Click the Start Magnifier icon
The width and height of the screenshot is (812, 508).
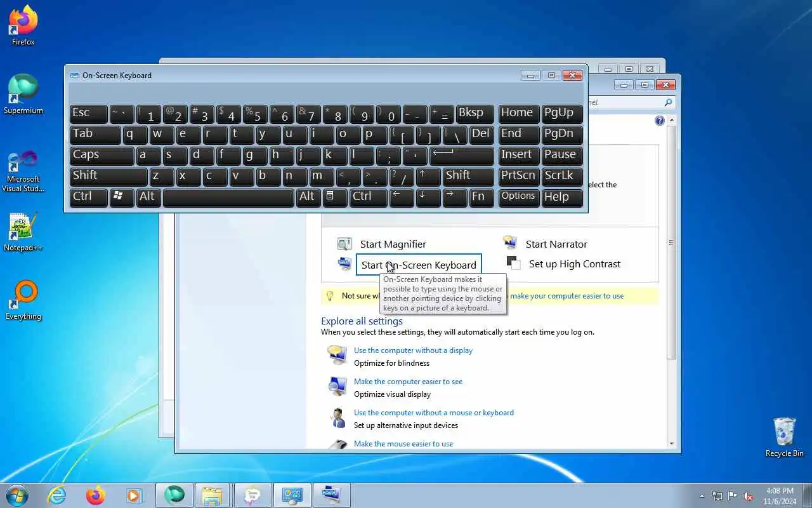pos(344,244)
